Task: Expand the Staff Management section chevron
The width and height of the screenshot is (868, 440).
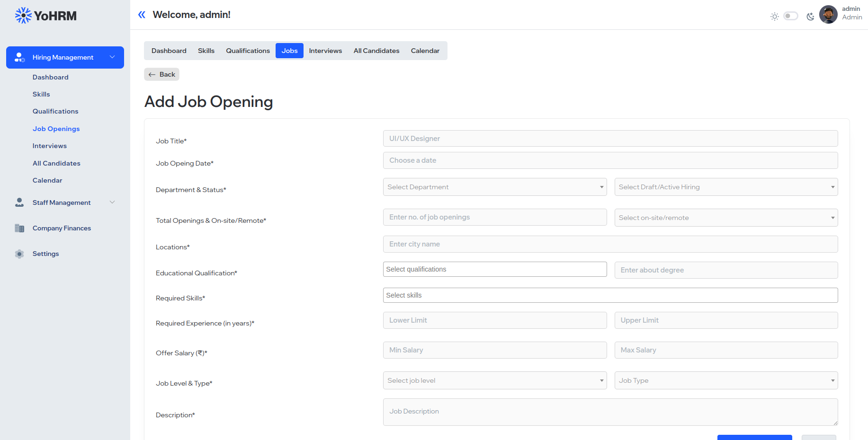Action: click(x=112, y=202)
